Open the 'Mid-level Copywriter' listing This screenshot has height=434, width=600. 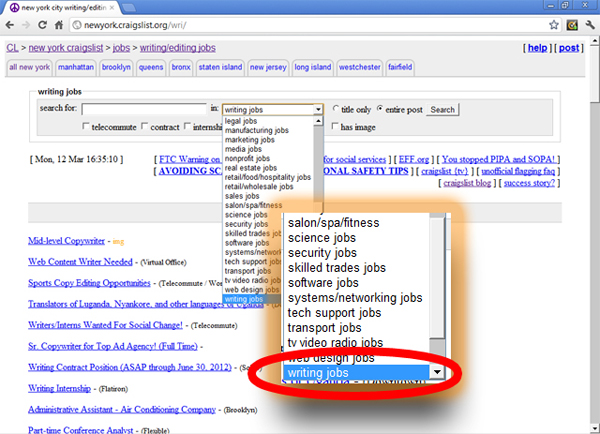tap(66, 241)
